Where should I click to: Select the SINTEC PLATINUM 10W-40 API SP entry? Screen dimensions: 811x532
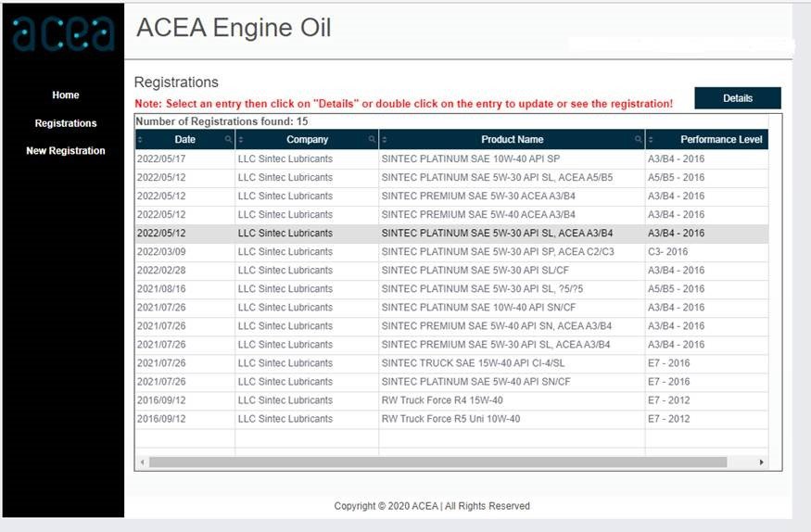[451, 158]
